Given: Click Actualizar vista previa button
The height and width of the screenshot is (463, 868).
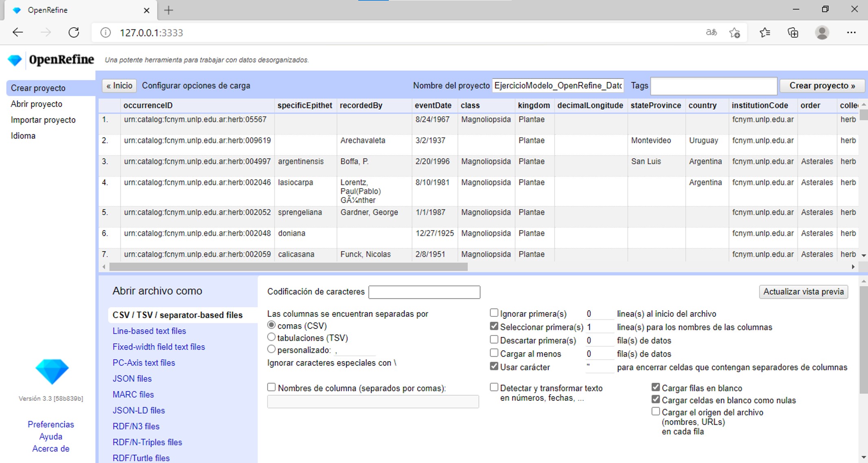Looking at the screenshot, I should [x=803, y=292].
